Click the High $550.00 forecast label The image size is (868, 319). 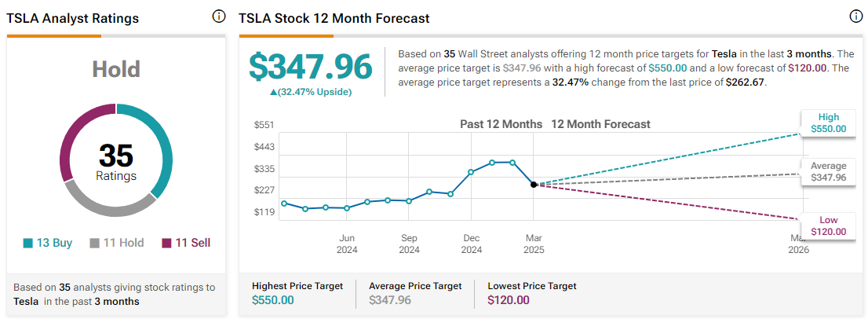point(829,123)
